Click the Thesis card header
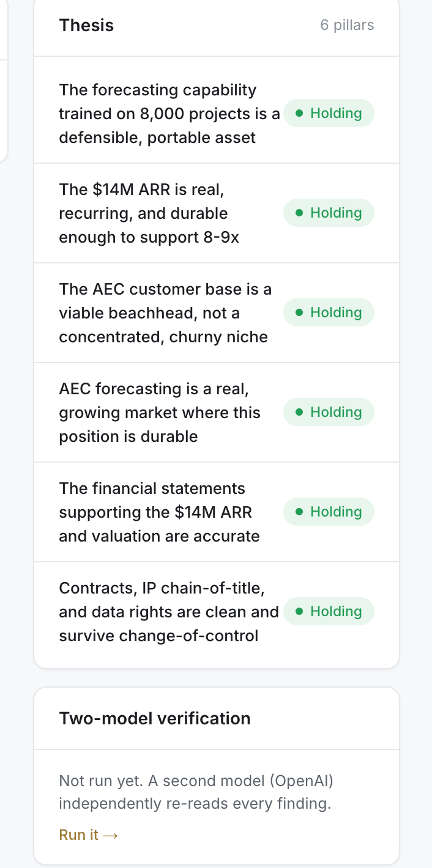The image size is (432, 868). point(217,26)
